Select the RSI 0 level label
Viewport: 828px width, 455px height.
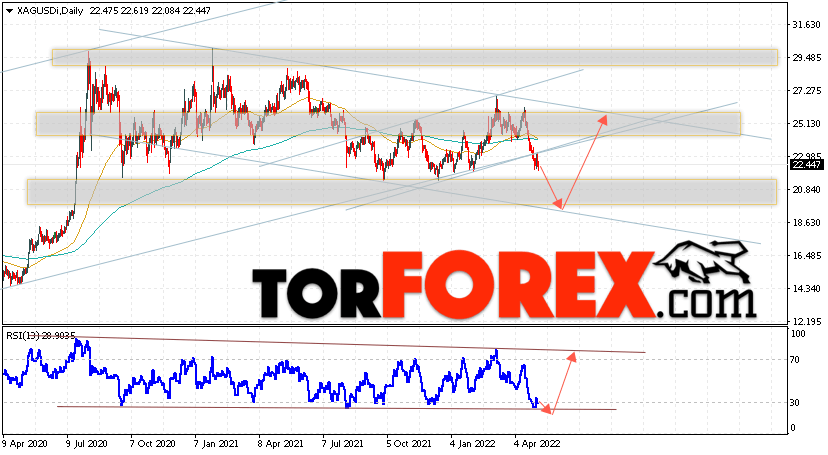[792, 428]
